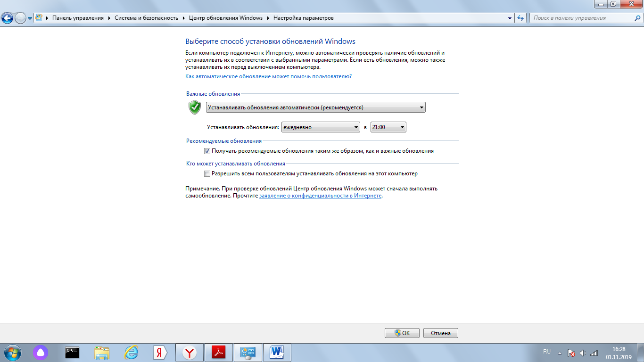The height and width of the screenshot is (362, 644).
Task: Open Adobe Reader from taskbar
Action: pos(219,352)
